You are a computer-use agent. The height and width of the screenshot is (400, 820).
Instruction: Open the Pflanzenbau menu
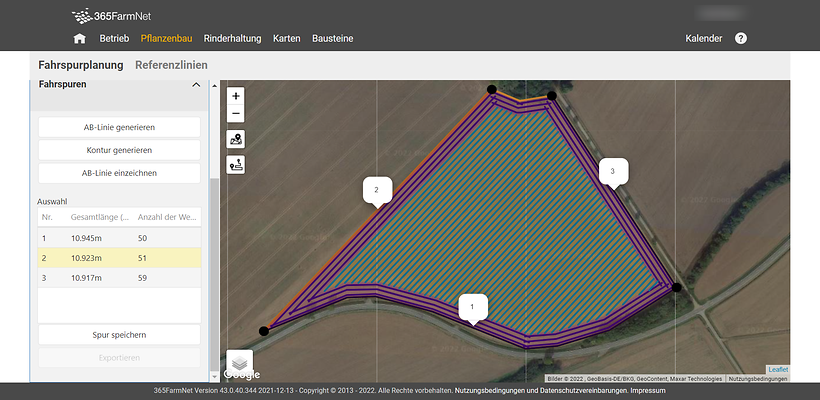pos(166,38)
